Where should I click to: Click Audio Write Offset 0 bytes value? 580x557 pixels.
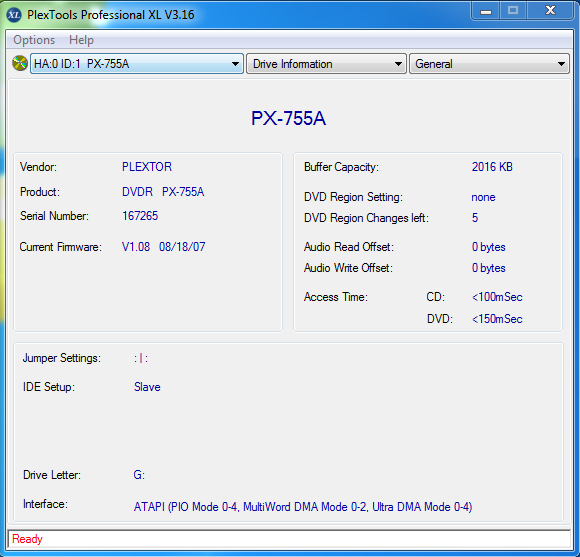pyautogui.click(x=489, y=268)
